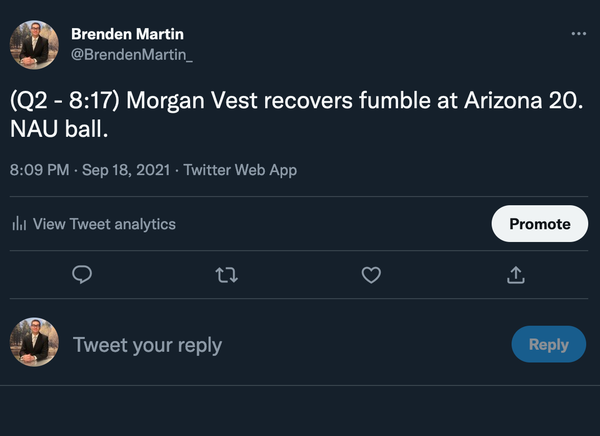Click the reply speech bubble icon
Screen dimensions: 600x436
point(83,274)
